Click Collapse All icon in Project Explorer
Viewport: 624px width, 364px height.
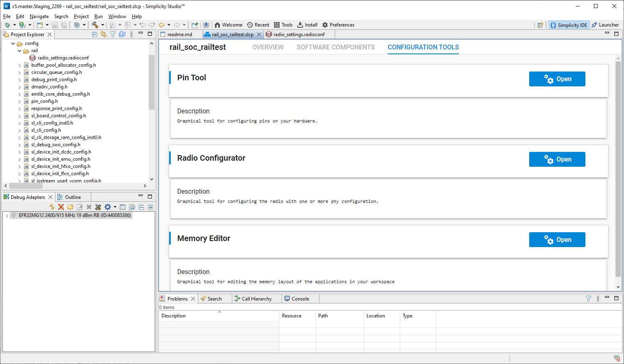tap(95, 35)
